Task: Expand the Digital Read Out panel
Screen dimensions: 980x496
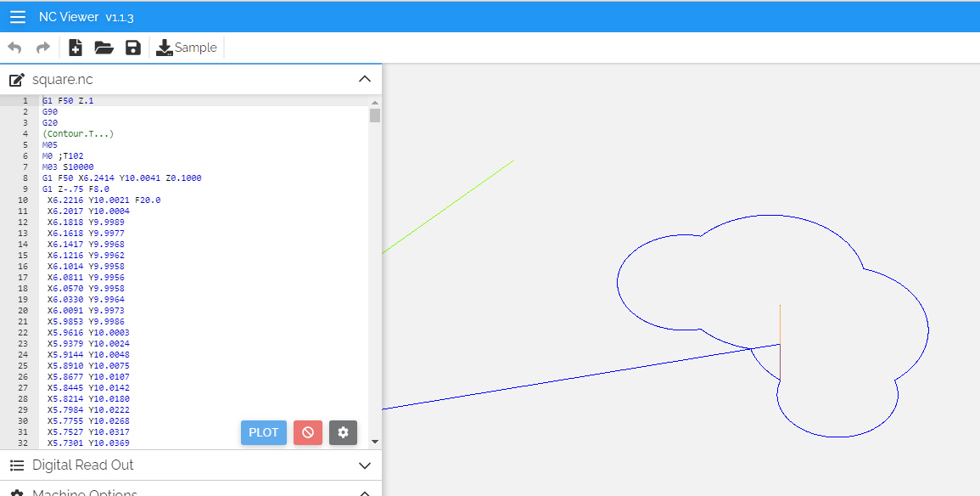Action: click(x=365, y=465)
